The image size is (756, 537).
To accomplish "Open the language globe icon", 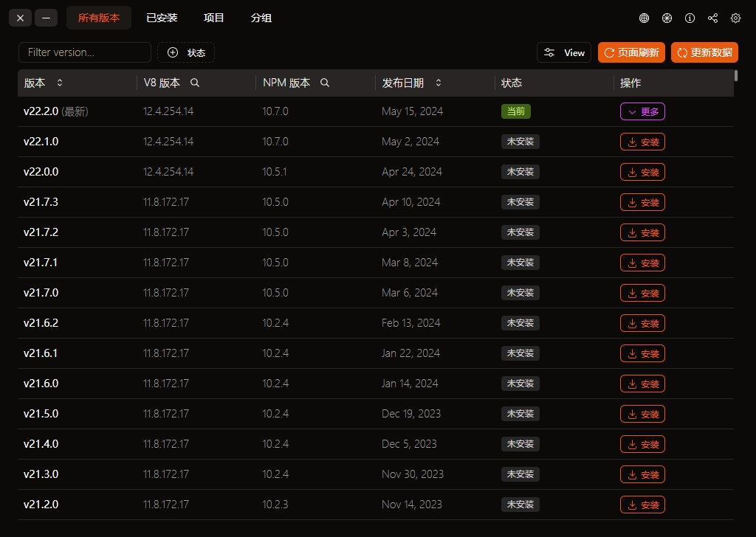I will pyautogui.click(x=645, y=18).
